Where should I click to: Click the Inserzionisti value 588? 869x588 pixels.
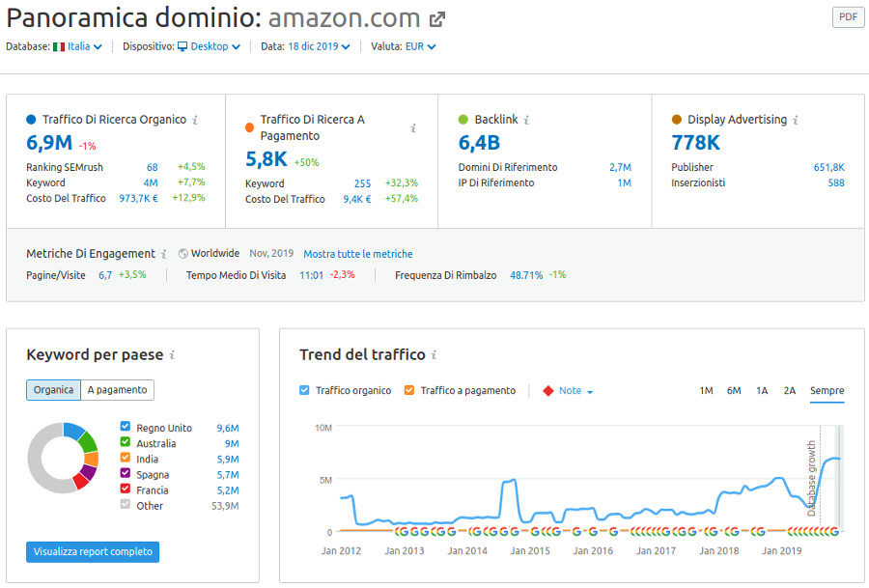(836, 182)
